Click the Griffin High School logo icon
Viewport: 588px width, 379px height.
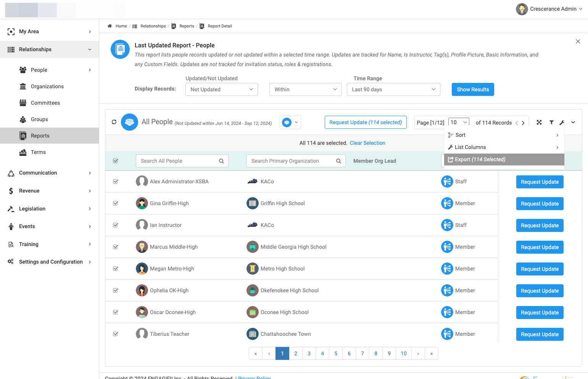pos(253,203)
